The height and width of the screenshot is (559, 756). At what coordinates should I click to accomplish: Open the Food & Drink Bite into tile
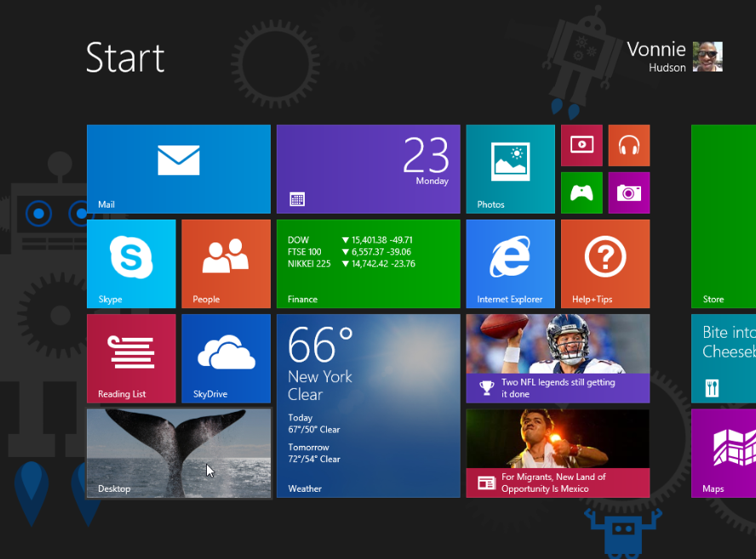tap(723, 358)
